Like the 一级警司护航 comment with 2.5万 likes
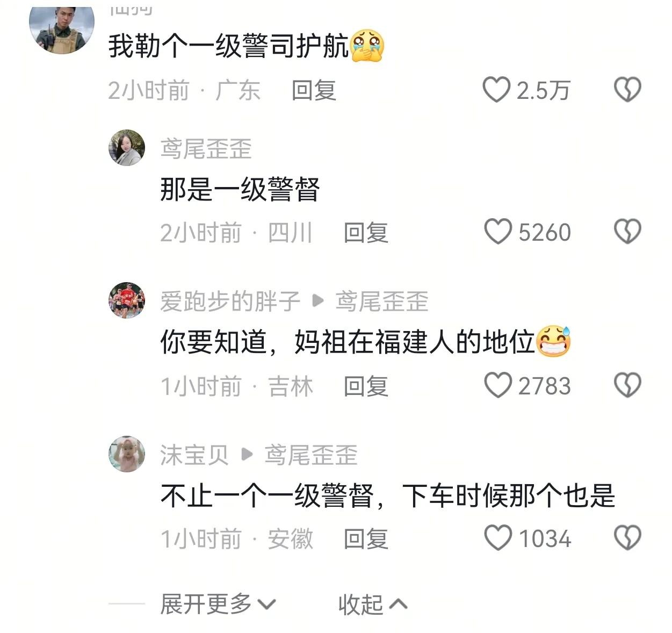Viewport: 672px width, 633px height. pos(496,90)
